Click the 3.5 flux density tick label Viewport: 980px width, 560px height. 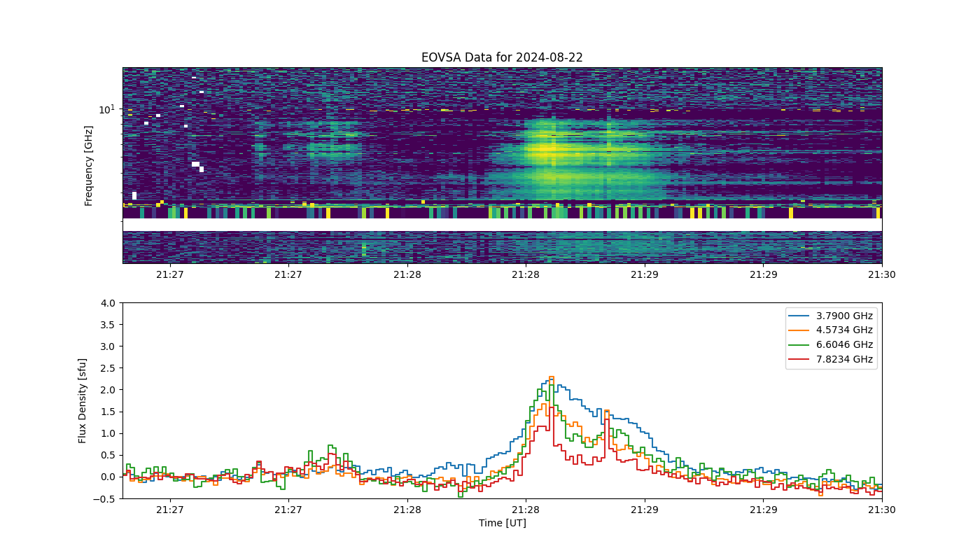(108, 325)
